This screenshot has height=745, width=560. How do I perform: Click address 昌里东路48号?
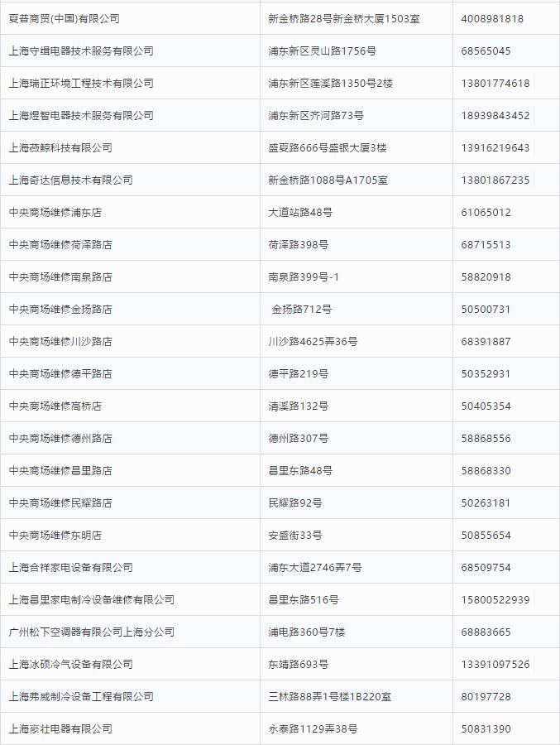300,471
